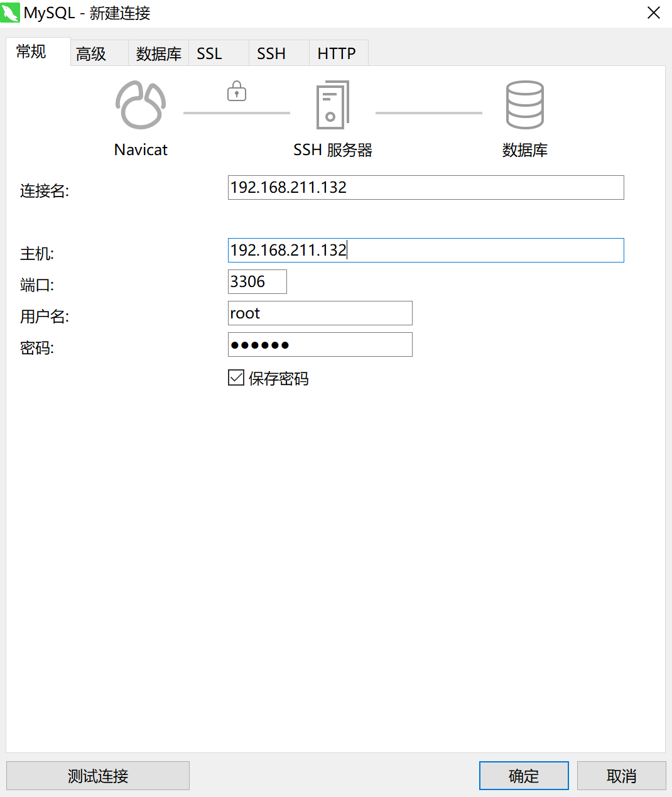Click the "Navicat" label under logo
Viewport: 672px width, 797px height.
click(x=141, y=150)
